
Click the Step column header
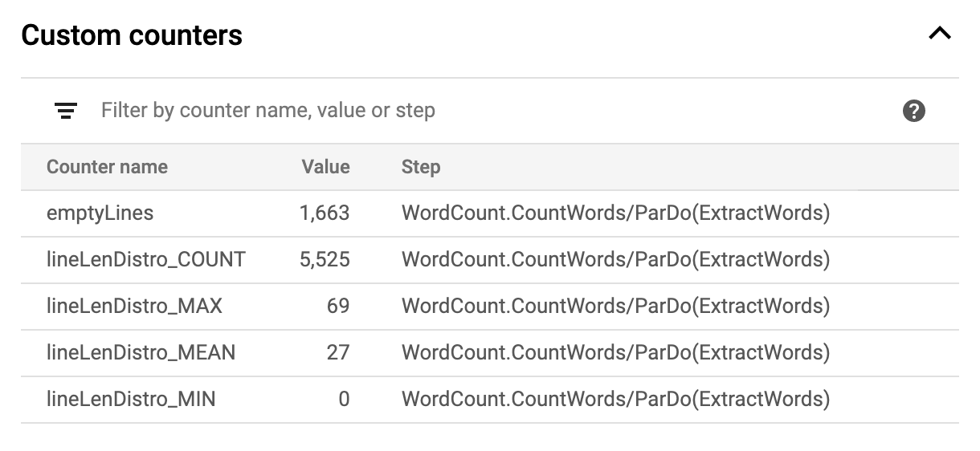click(x=421, y=167)
